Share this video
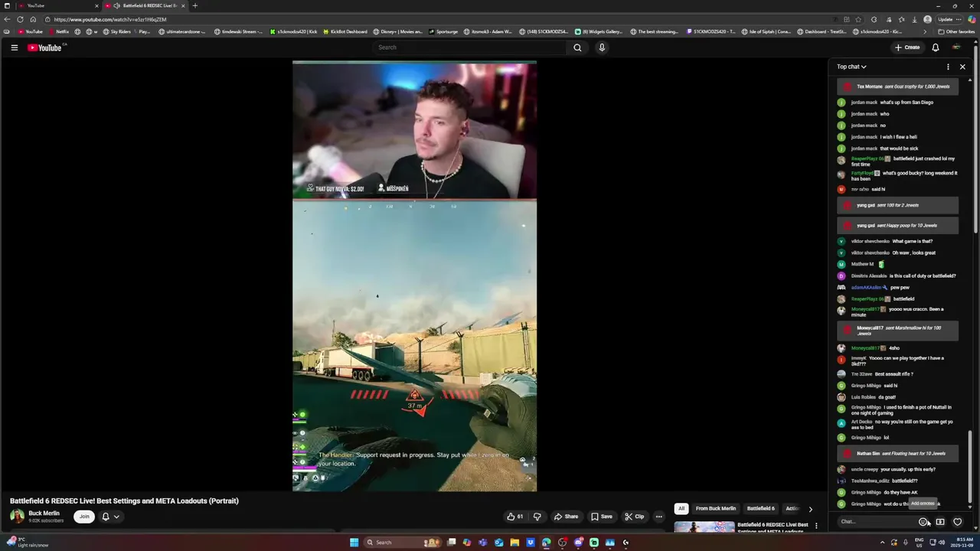 [x=567, y=517]
